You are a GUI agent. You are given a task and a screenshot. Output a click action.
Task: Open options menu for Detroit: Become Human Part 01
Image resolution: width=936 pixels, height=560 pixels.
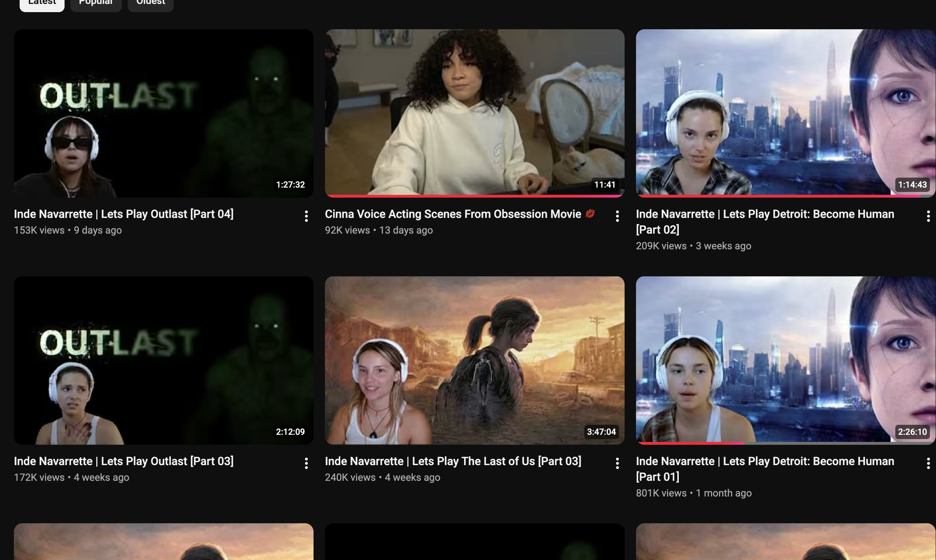point(928,463)
